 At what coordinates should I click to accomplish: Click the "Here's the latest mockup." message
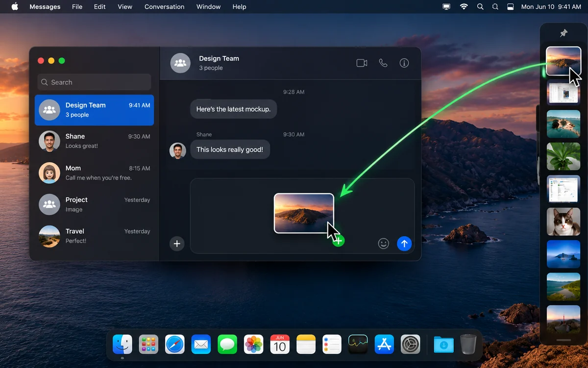tap(233, 109)
